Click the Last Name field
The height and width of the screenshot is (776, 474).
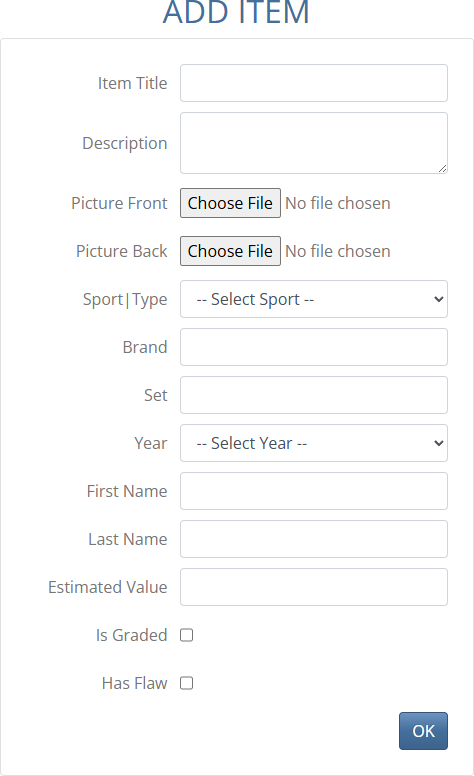click(x=314, y=539)
